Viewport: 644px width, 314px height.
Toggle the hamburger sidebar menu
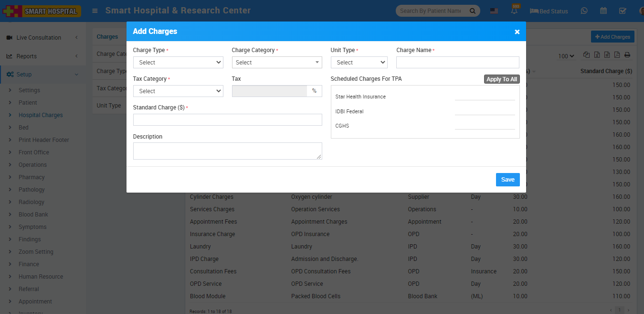(x=95, y=11)
